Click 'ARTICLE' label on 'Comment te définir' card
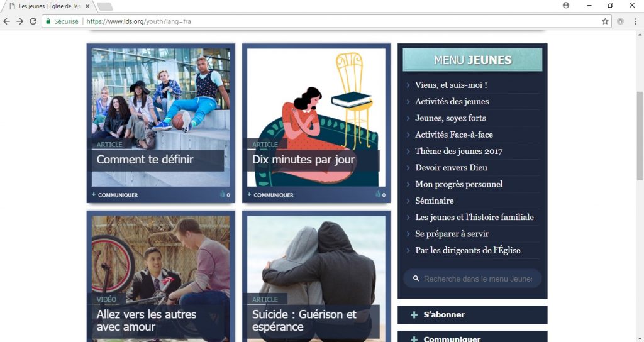 (109, 145)
